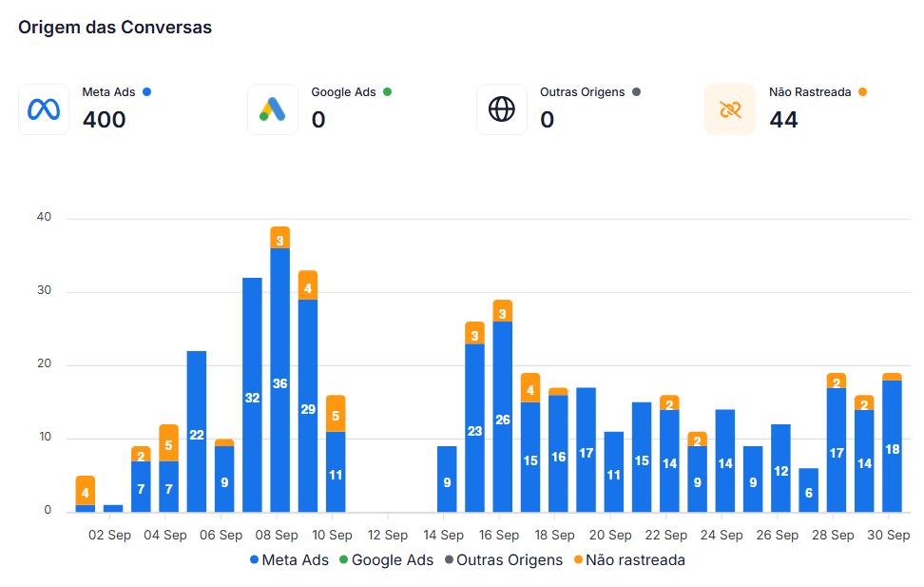Click the 12 Sep axis label
The width and height of the screenshot is (924, 587).
(x=388, y=535)
